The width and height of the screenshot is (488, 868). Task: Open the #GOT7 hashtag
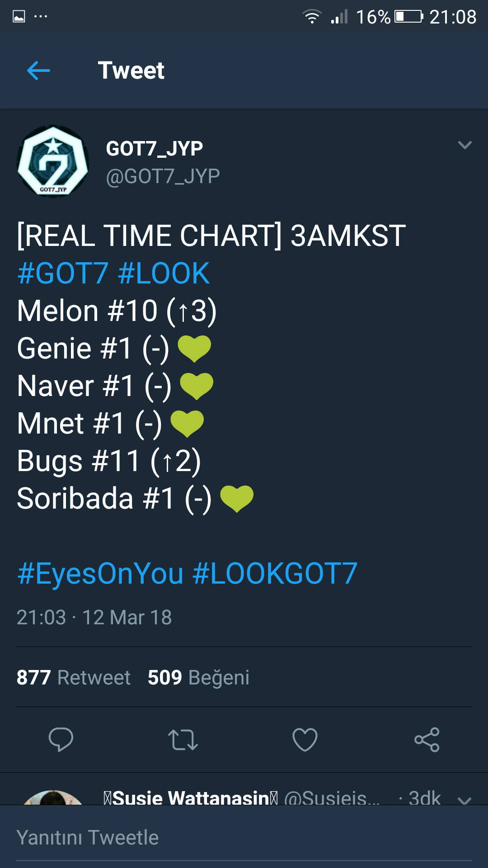(x=63, y=273)
